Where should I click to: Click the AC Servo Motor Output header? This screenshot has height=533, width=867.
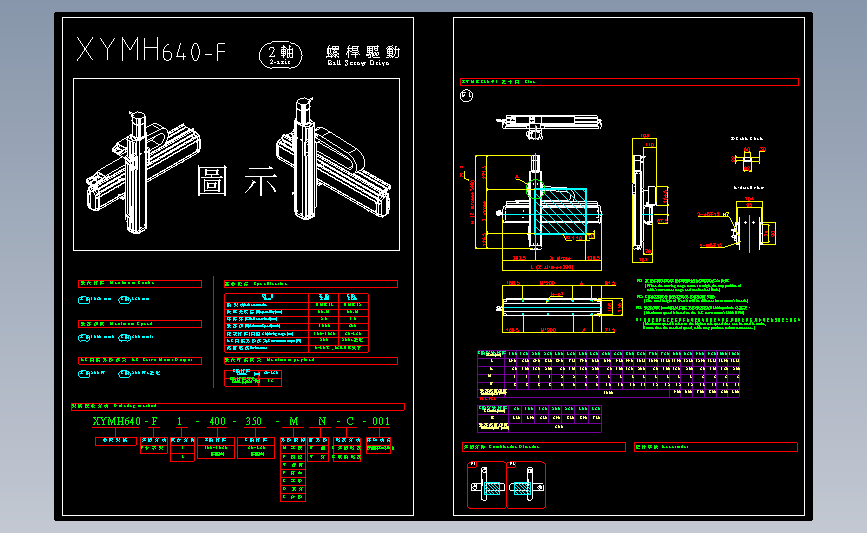tap(140, 360)
